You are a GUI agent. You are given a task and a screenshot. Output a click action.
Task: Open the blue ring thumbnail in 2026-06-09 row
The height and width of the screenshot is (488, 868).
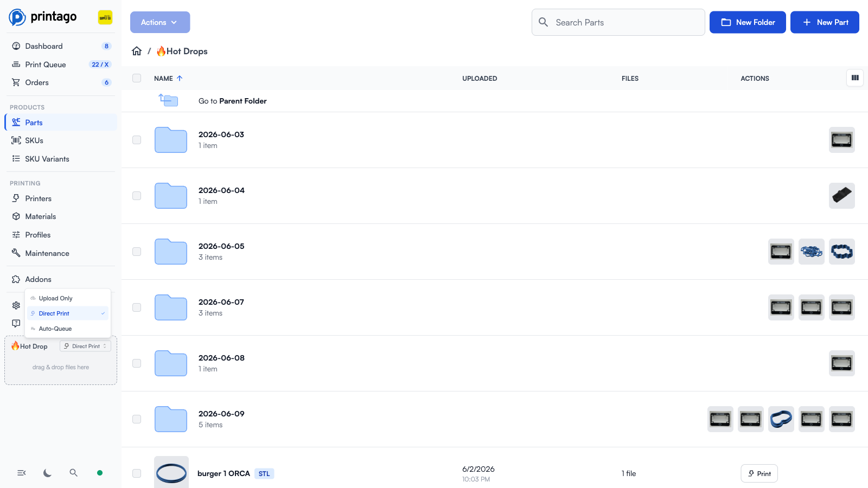[x=781, y=419]
